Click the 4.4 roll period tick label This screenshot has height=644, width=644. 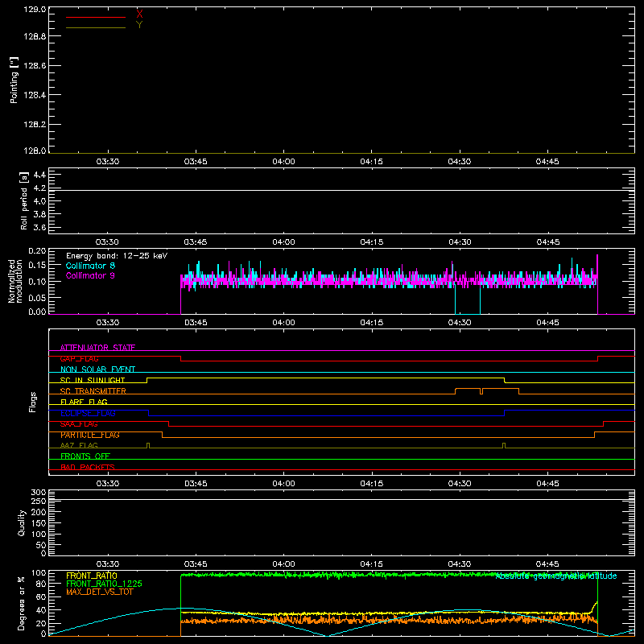39,175
